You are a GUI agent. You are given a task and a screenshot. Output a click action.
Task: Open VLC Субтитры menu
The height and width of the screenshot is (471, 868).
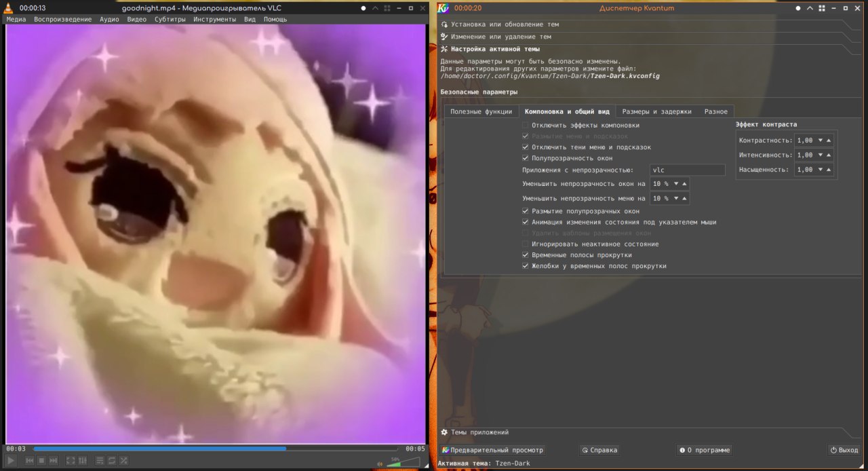[x=170, y=20]
